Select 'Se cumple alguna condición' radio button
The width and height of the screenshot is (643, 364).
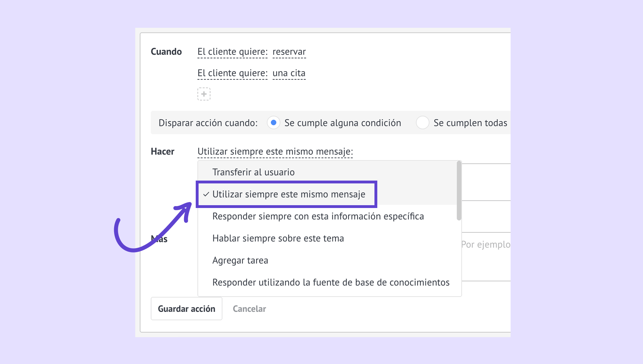[274, 123]
